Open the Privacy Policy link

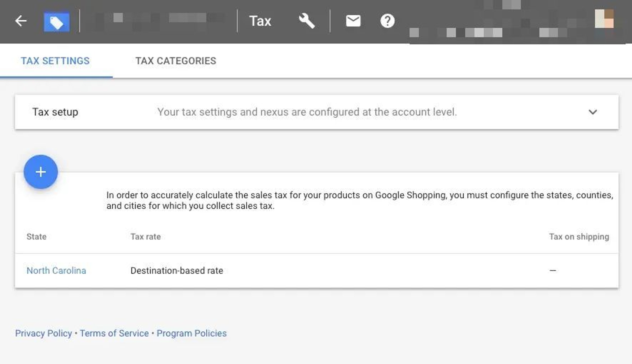(x=43, y=333)
